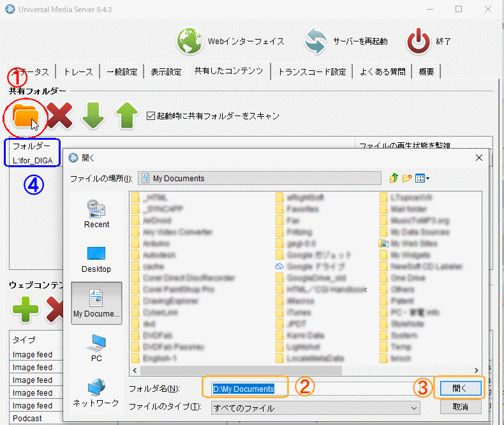
Task: Click the orange add shared folder icon
Action: [x=26, y=116]
